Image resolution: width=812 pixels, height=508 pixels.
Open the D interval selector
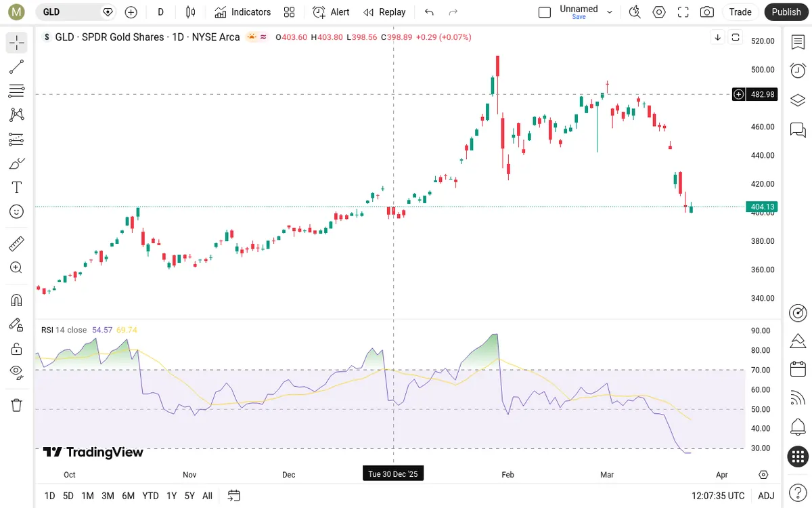[160, 12]
